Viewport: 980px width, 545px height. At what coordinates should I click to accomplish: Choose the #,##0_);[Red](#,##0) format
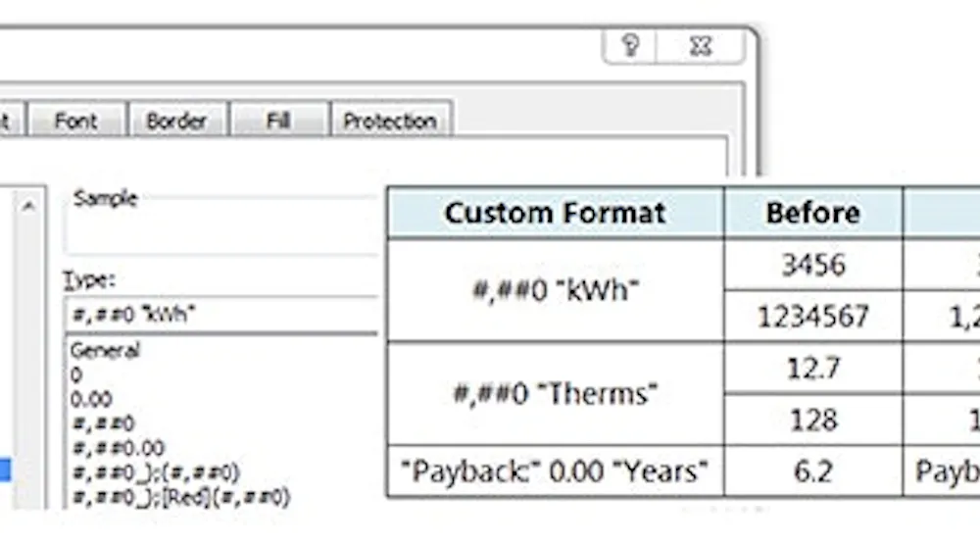pos(180,498)
